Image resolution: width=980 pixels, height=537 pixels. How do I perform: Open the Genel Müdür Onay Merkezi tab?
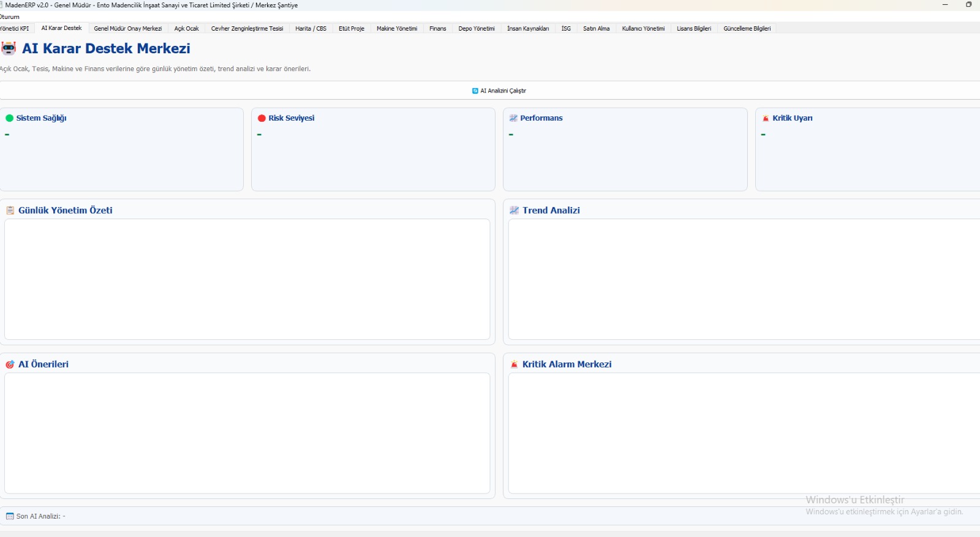(128, 29)
